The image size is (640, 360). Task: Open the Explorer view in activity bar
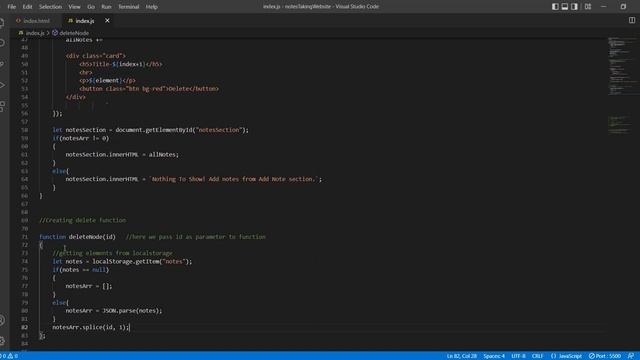2,22
